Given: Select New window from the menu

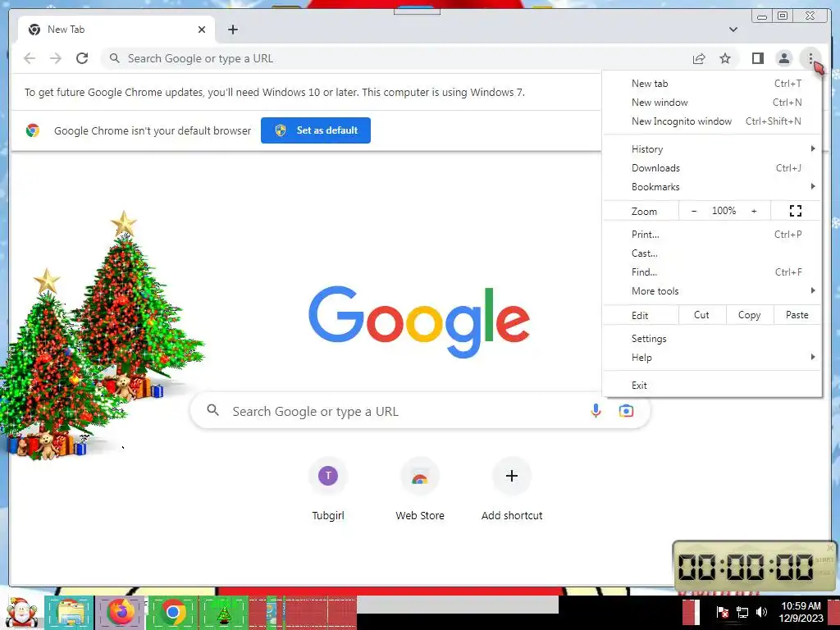Looking at the screenshot, I should point(712,103).
